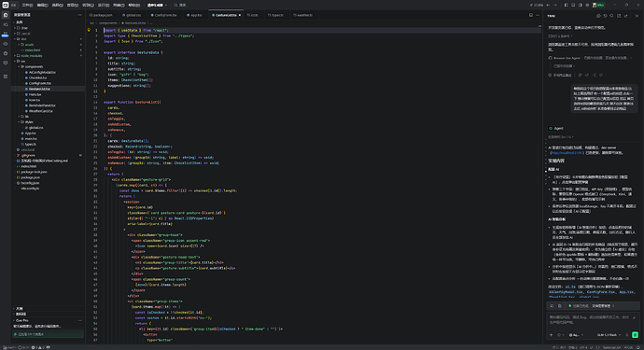Image resolution: width=644 pixels, height=350 pixels.
Task: Navigate forward with the right arrow in title bar
Action: (555, 5)
